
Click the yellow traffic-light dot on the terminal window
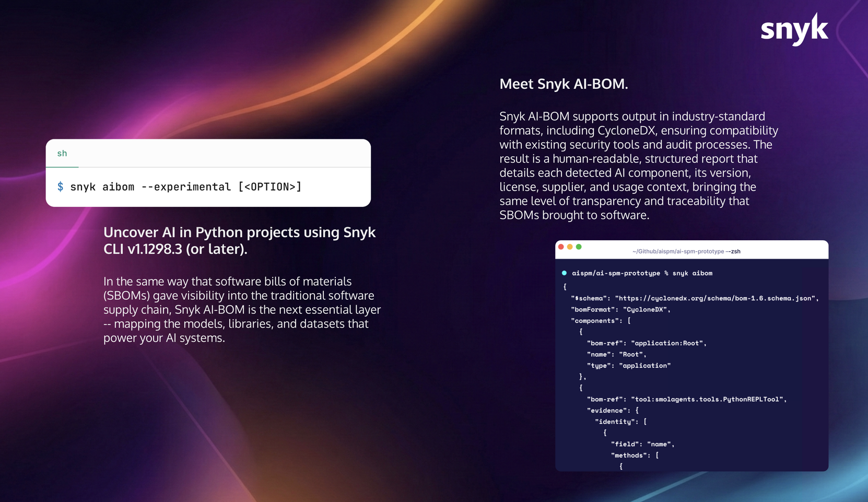(570, 246)
